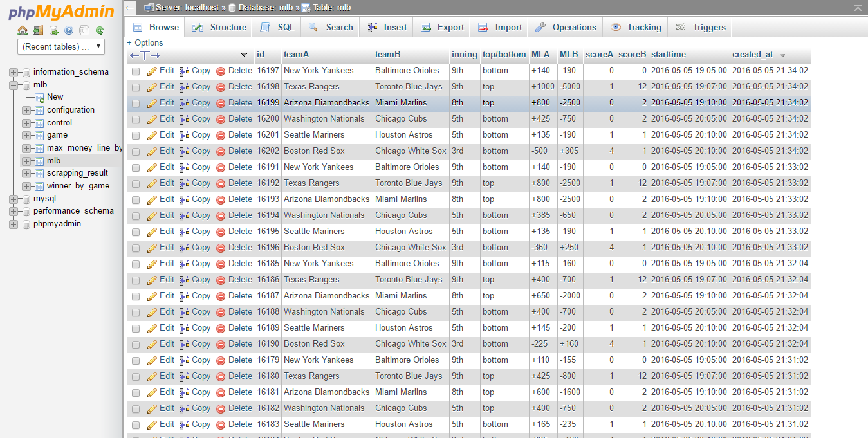Image resolution: width=868 pixels, height=438 pixels.
Task: Tick the checkbox for row 16191
Action: point(136,168)
